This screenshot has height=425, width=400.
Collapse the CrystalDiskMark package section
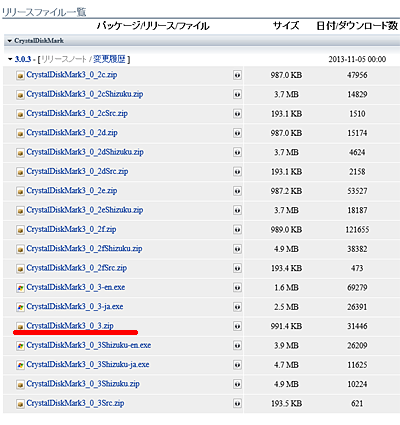(10, 41)
